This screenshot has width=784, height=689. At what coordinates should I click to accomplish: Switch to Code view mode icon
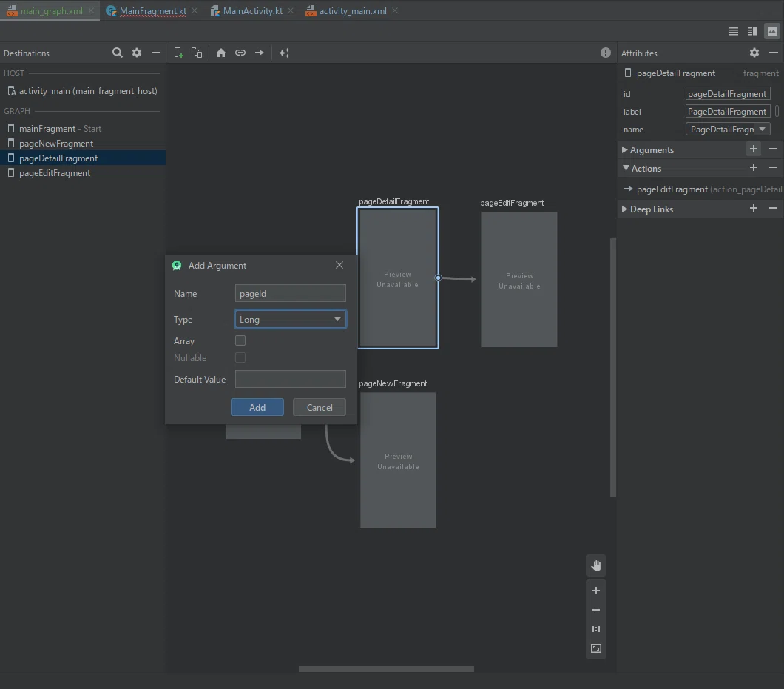[x=734, y=32]
